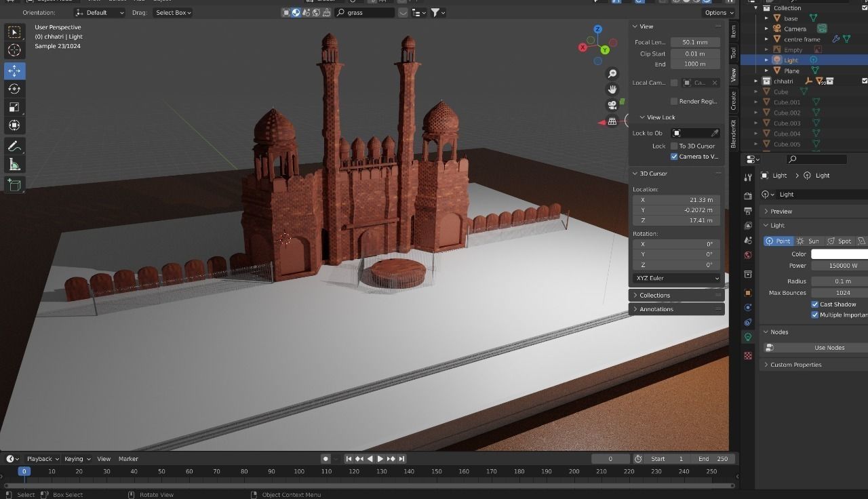Activate the Cursor tool
Image resolution: width=868 pixels, height=499 pixels.
click(14, 50)
